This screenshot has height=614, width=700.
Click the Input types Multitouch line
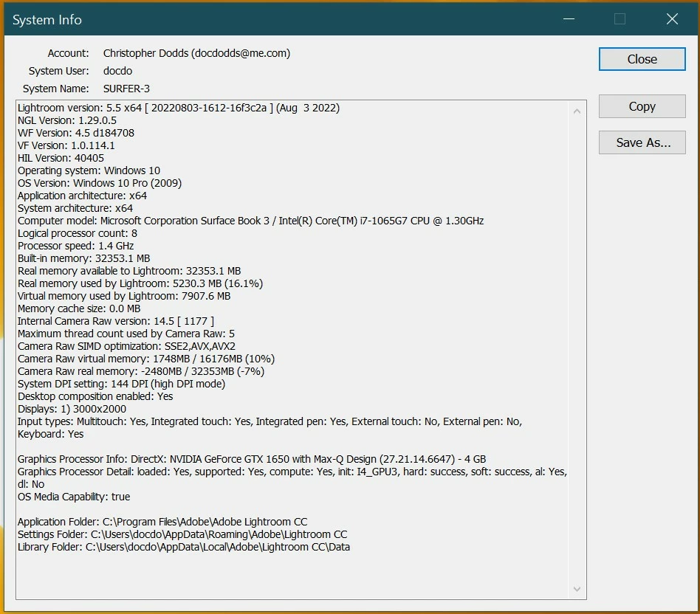tap(270, 421)
